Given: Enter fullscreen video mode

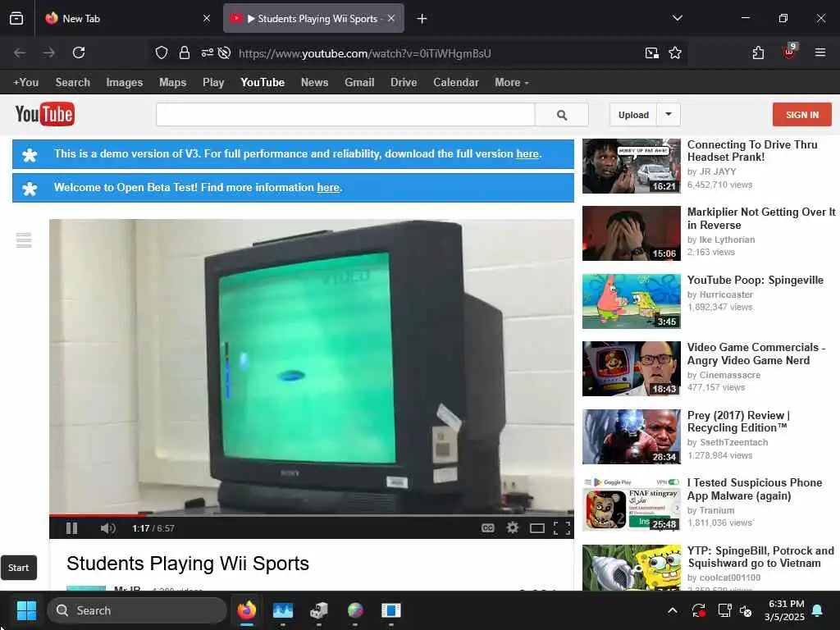Looking at the screenshot, I should click(561, 528).
